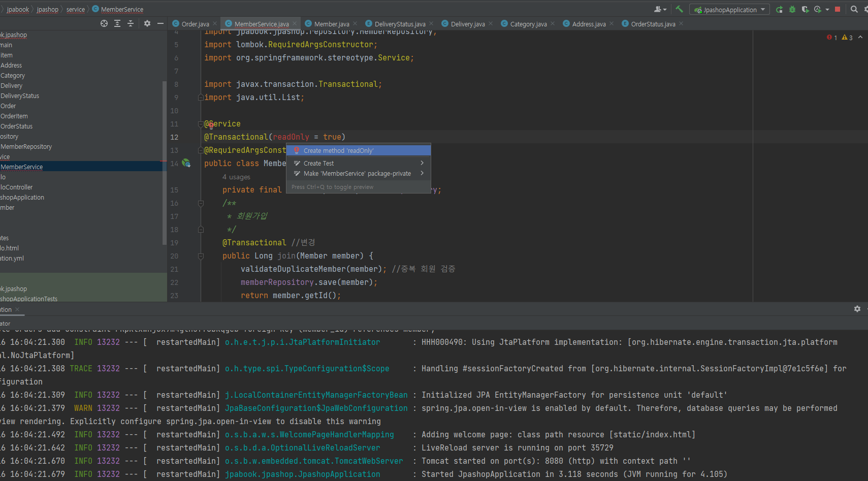
Task: Expand the Create Test submenu arrow
Action: point(422,163)
